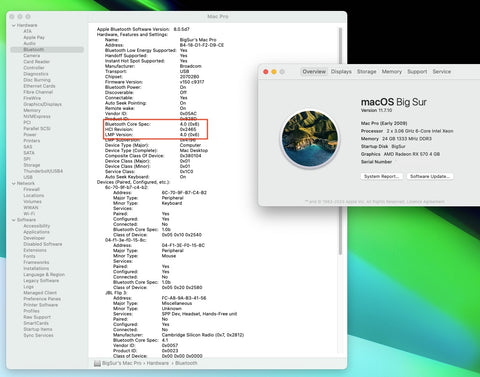Click BigSur's Mac Pro in path bar

[122, 363]
